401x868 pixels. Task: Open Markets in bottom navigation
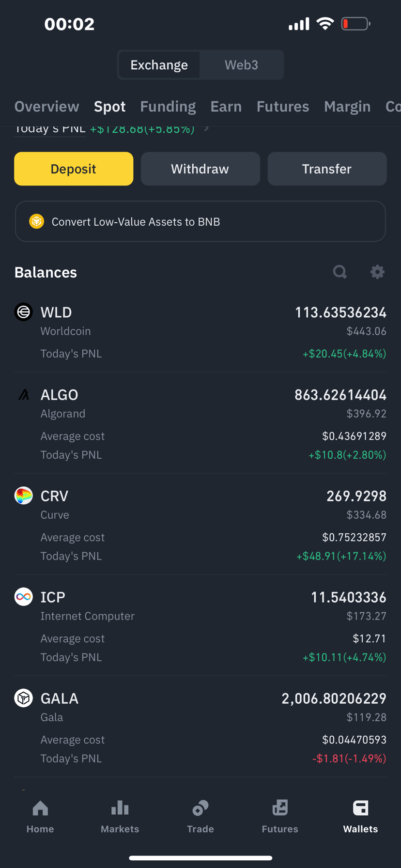(120, 817)
